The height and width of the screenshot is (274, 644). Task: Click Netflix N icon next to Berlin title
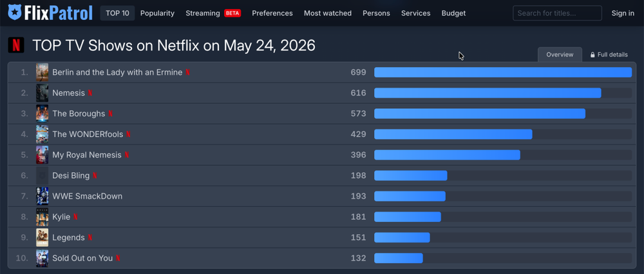(187, 72)
